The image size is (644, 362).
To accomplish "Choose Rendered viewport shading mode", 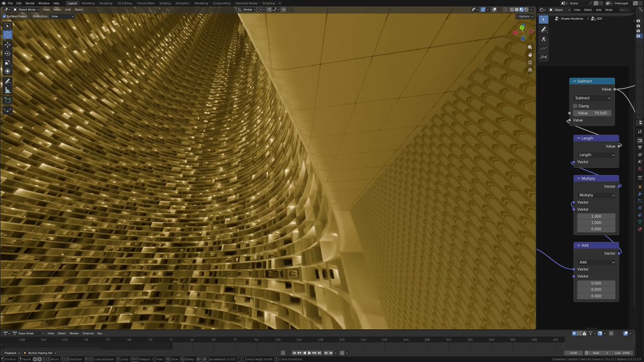I will [526, 10].
